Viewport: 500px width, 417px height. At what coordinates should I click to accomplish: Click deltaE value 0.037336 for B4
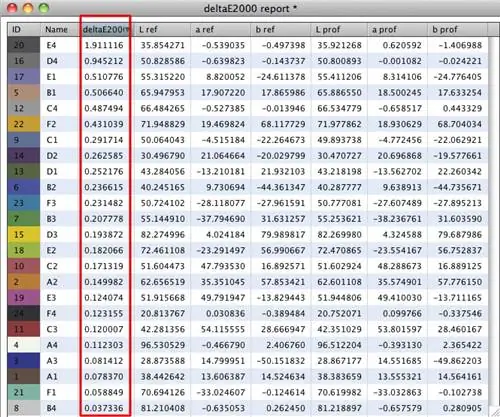(x=104, y=408)
